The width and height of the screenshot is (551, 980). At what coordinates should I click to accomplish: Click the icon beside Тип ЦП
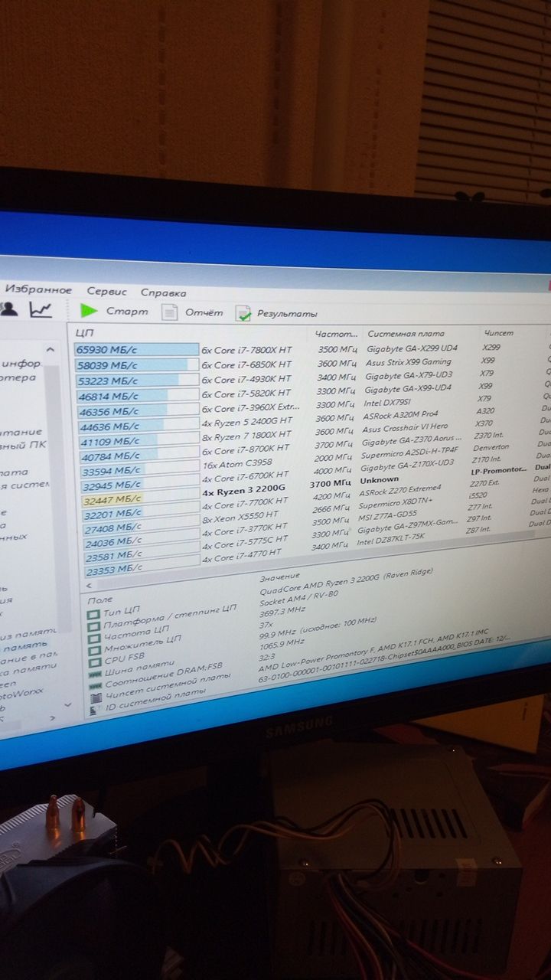[93, 615]
